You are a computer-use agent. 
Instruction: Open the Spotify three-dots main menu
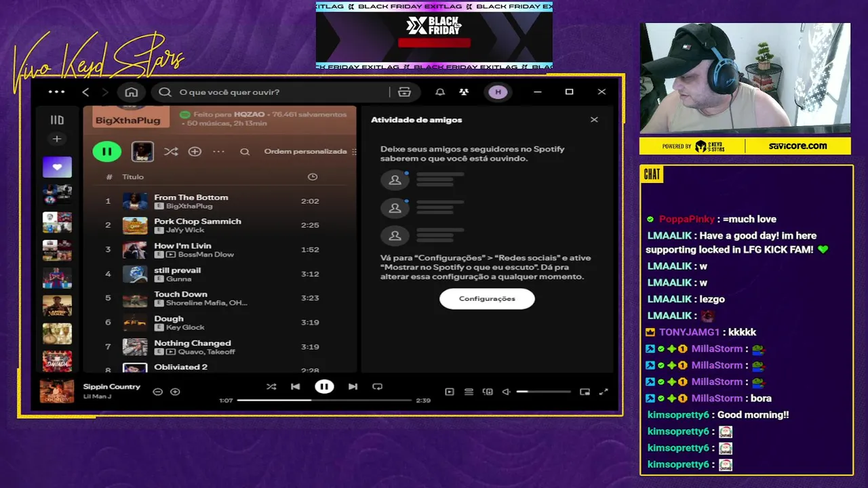point(57,92)
